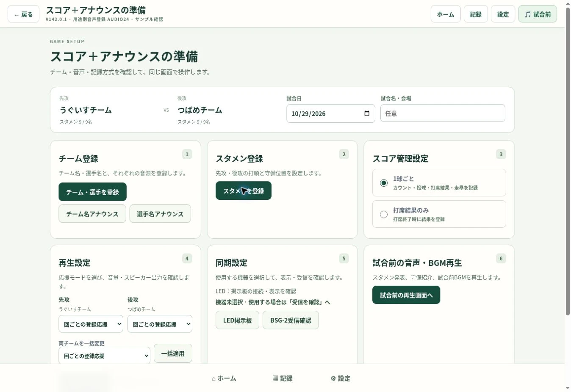Click the LED掲示板 button
This screenshot has height=392, width=571.
click(237, 320)
